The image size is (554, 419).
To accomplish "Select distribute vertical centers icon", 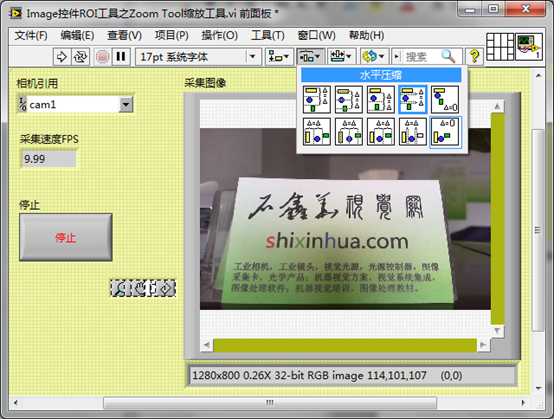I will tap(349, 99).
